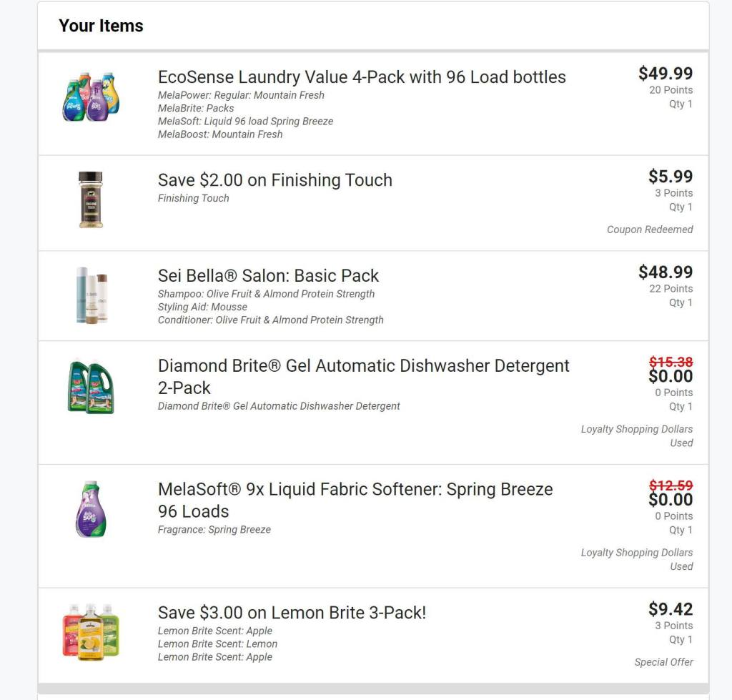Image resolution: width=732 pixels, height=700 pixels.
Task: Click the crossed-out $15.38 price
Action: 671,363
